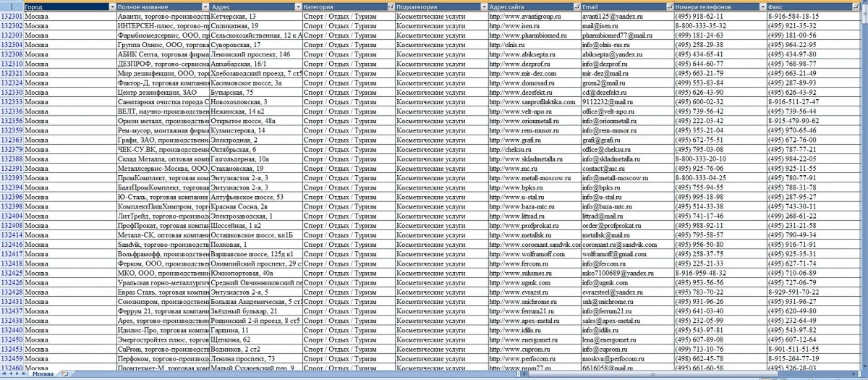Select address cell Ленинский проспект, 146

tap(256, 54)
